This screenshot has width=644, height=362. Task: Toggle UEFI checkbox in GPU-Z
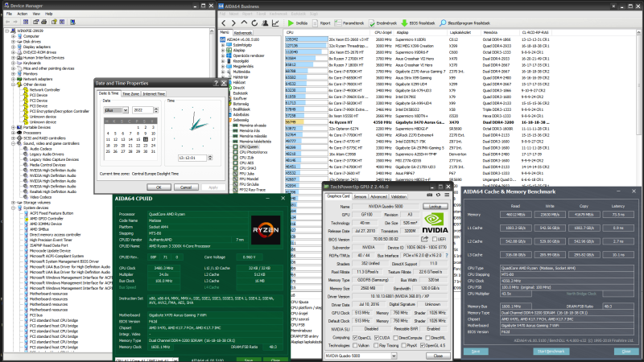[x=435, y=239]
